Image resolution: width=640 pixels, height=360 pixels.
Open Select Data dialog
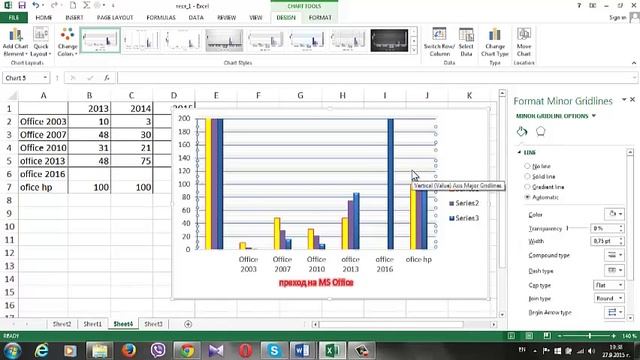[466, 42]
